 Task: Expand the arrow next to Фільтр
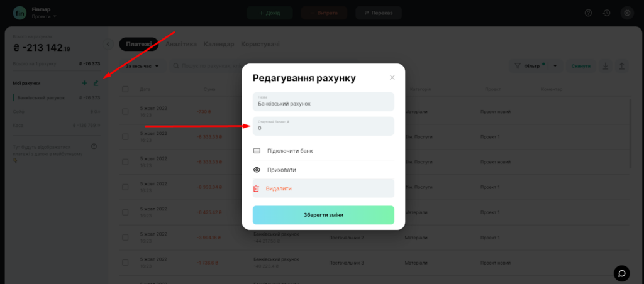[555, 66]
